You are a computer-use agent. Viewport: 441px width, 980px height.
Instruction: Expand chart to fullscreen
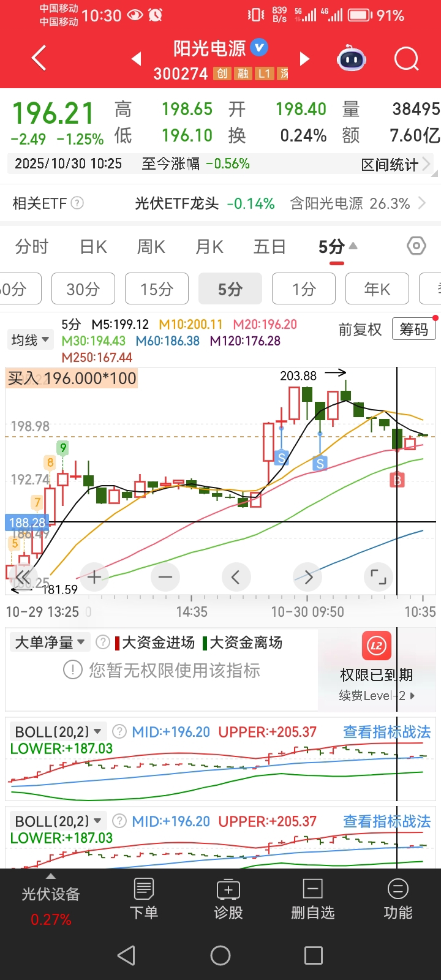378,577
